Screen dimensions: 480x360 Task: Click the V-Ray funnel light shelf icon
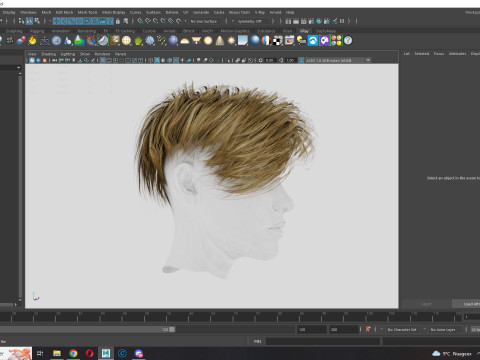[196, 41]
